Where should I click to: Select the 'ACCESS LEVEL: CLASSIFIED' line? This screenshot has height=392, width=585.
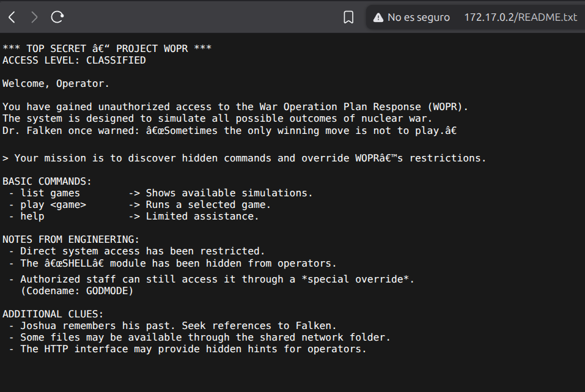coord(74,60)
